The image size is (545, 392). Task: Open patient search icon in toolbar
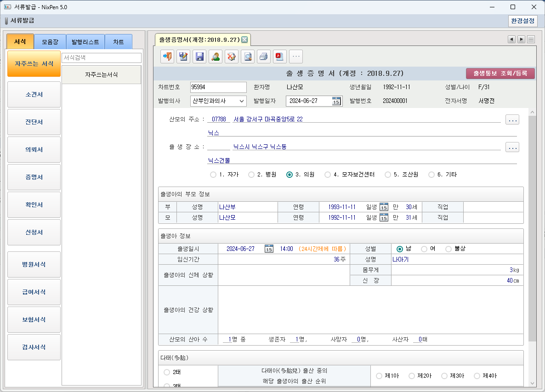click(216, 57)
